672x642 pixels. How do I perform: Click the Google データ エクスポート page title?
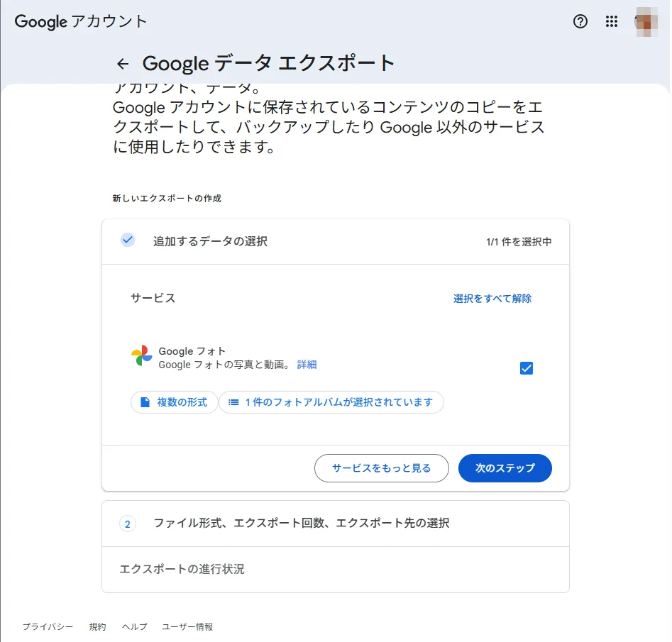[268, 63]
